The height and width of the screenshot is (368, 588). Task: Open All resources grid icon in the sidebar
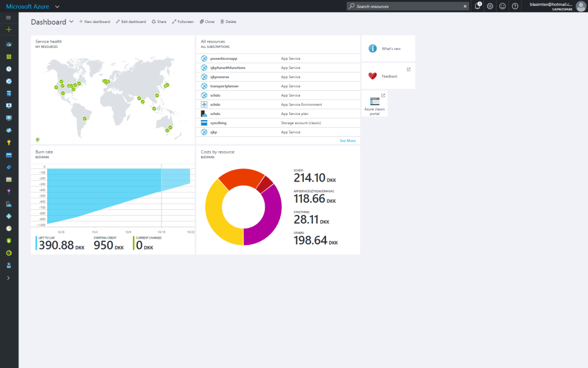pos(9,56)
